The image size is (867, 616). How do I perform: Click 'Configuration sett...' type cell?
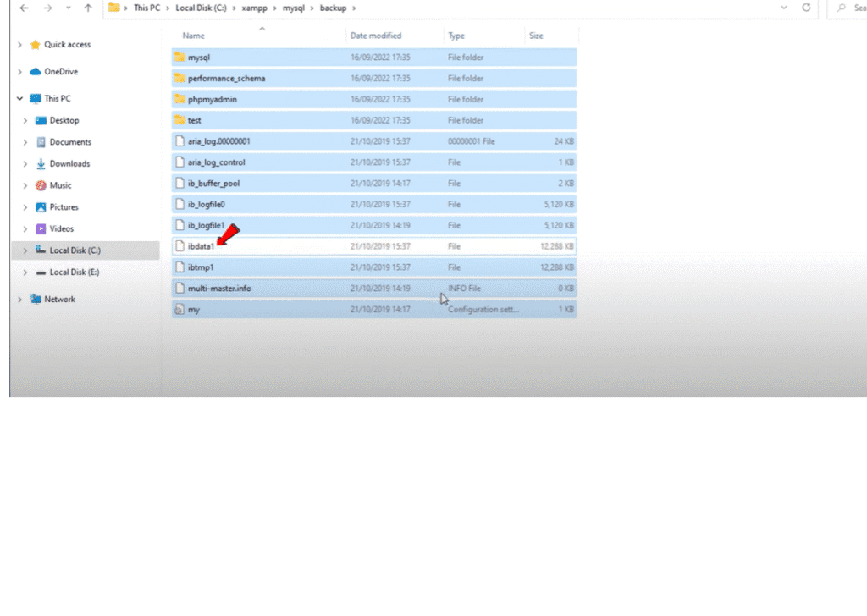point(483,310)
